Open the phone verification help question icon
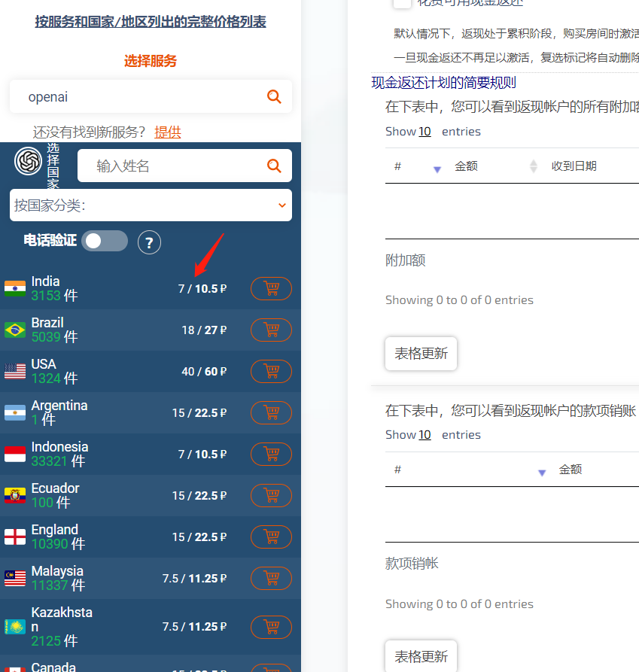This screenshot has height=672, width=639. coord(149,242)
